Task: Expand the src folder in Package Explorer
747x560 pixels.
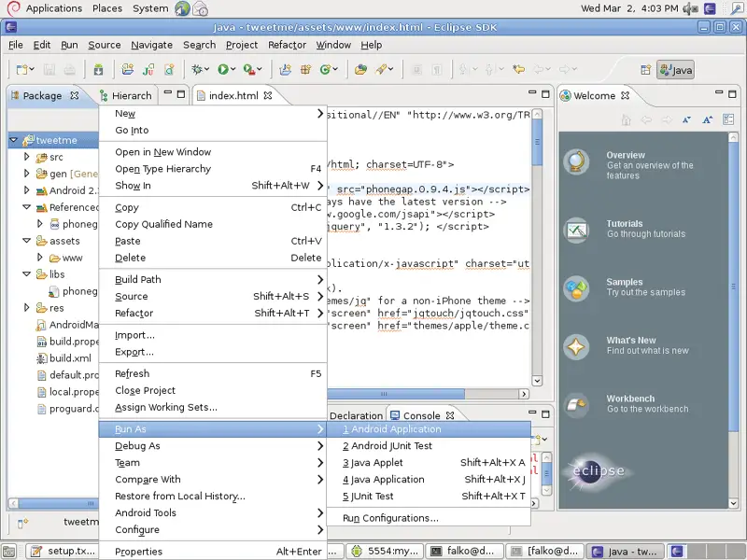Action: (27, 156)
